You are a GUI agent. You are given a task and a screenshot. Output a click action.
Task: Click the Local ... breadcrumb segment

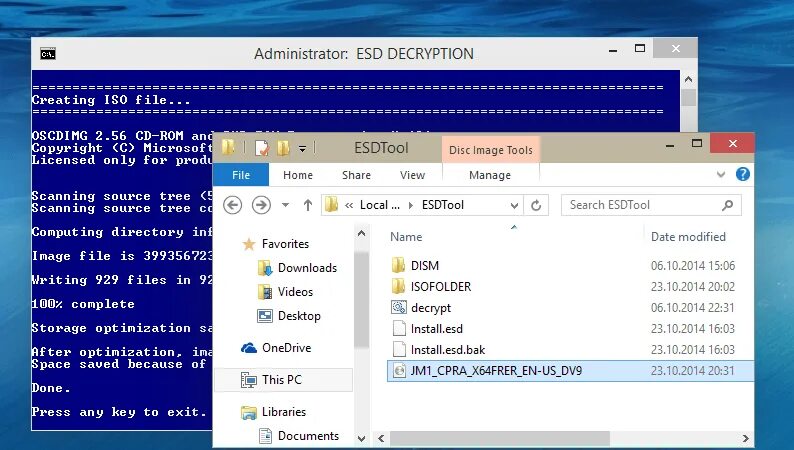click(379, 204)
